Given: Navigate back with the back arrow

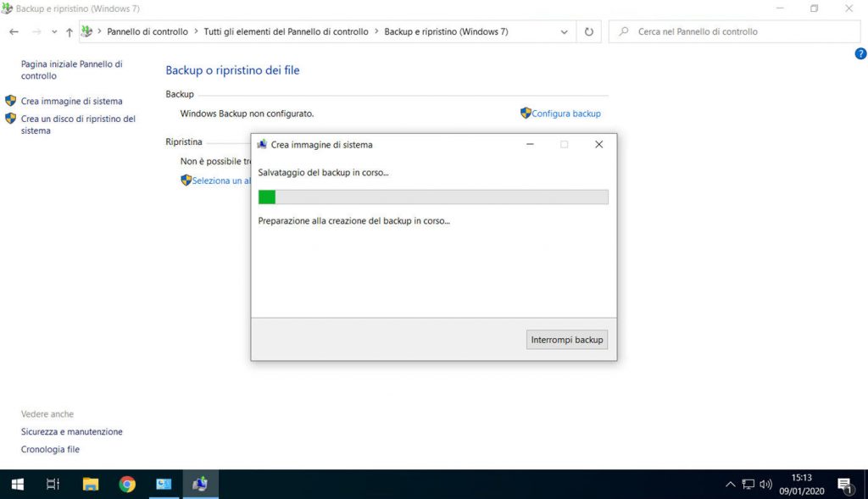Looking at the screenshot, I should [x=14, y=32].
